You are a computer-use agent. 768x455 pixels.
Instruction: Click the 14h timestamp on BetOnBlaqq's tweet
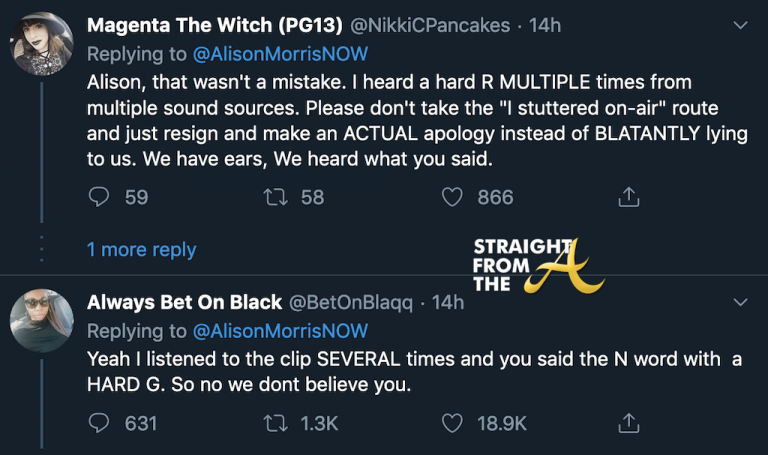(x=448, y=303)
